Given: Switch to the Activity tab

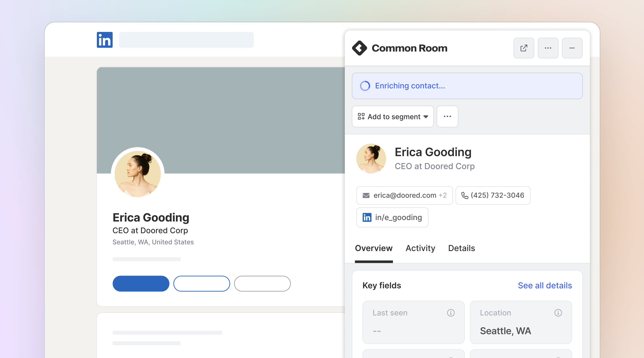Looking at the screenshot, I should click(420, 248).
